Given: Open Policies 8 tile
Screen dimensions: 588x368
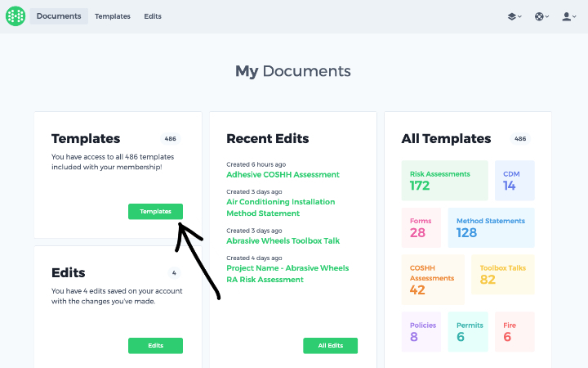Looking at the screenshot, I should pyautogui.click(x=421, y=331).
